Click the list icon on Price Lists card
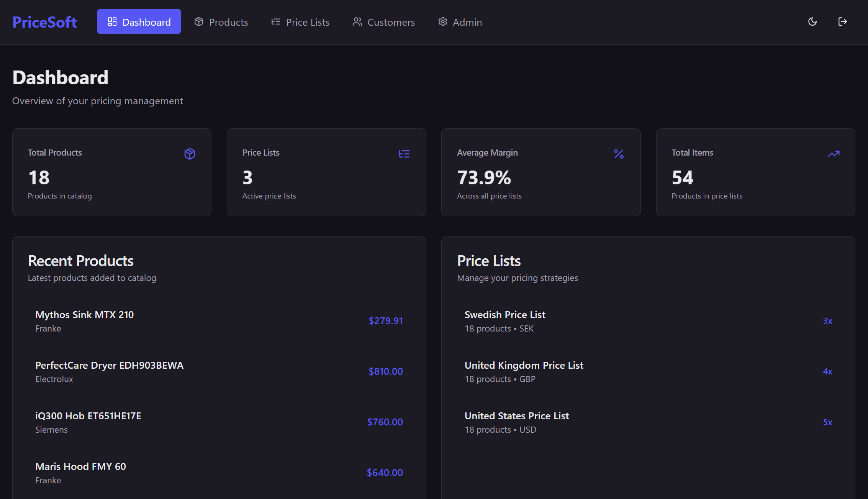 404,154
